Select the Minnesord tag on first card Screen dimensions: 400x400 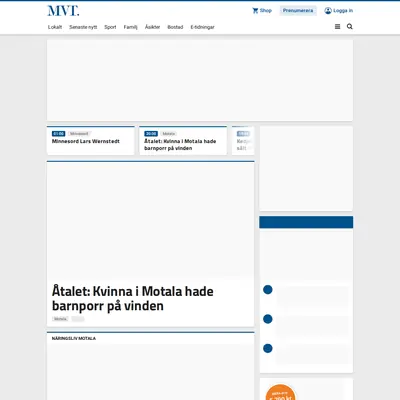coord(79,134)
